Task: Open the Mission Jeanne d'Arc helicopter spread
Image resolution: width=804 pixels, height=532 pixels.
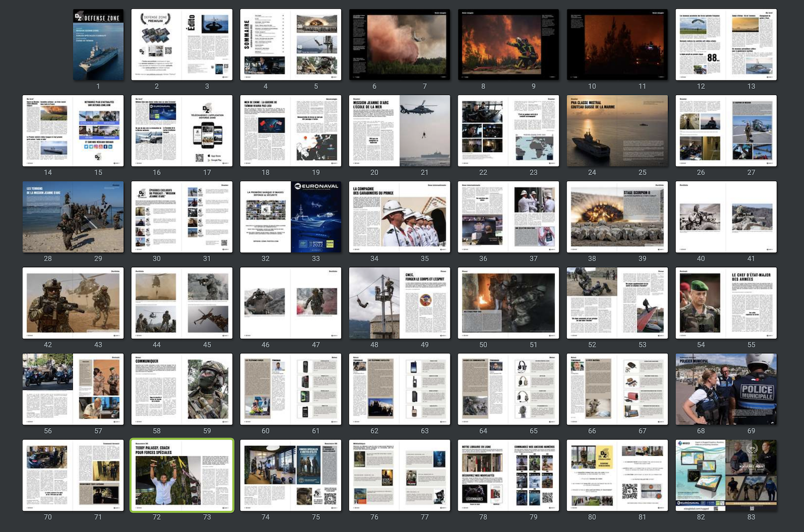Action: [399, 131]
